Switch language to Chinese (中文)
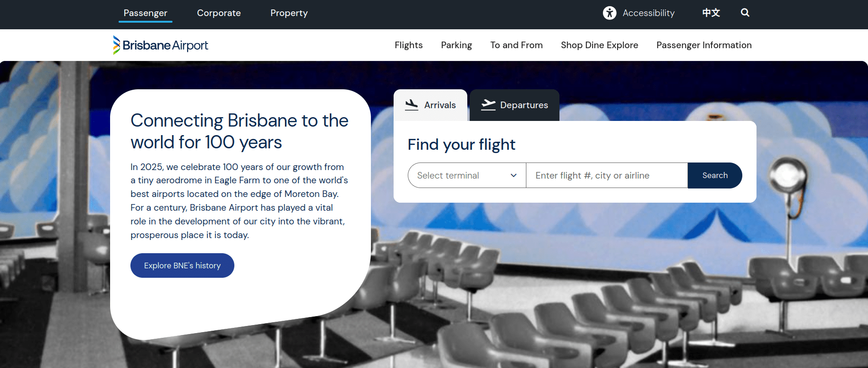 pos(711,13)
